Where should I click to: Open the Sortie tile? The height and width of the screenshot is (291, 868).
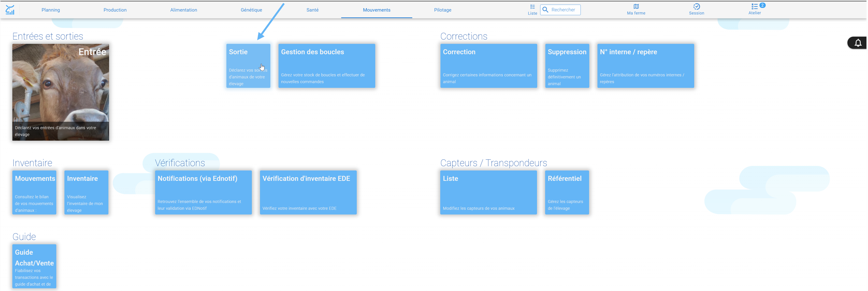click(x=248, y=66)
